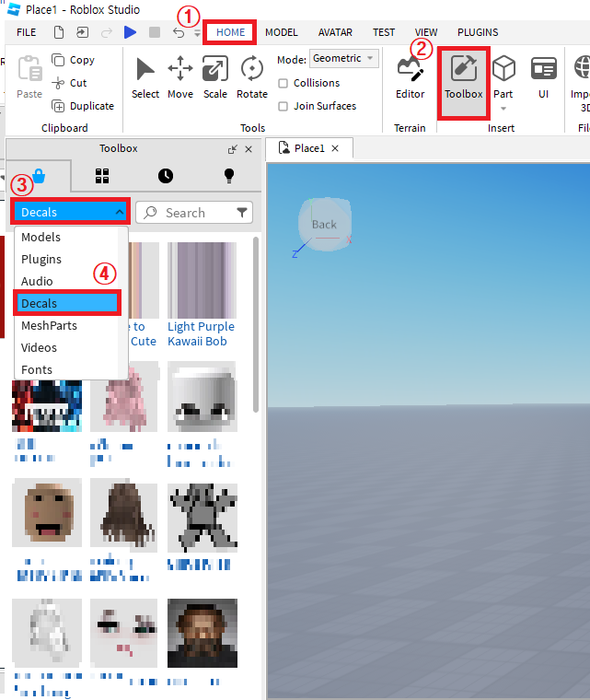The width and height of the screenshot is (590, 700).
Task: Switch to the VIEW tab
Action: click(426, 32)
